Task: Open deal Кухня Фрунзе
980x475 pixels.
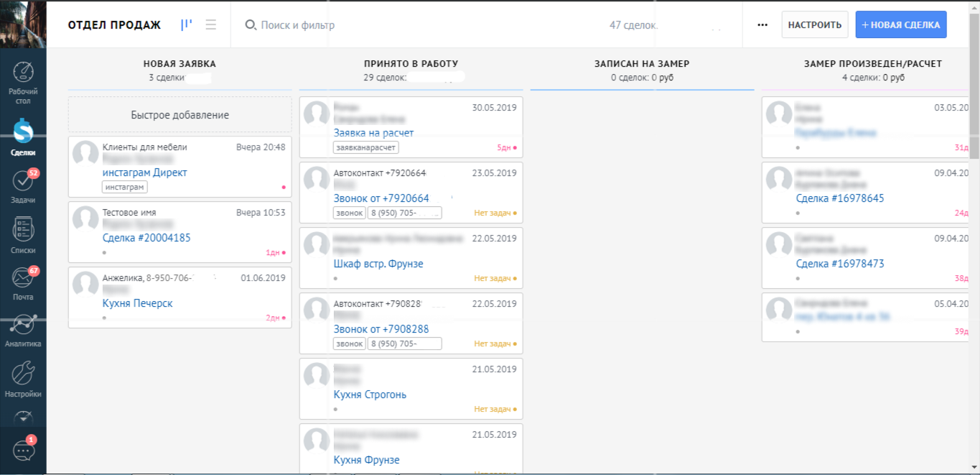Action: pos(367,460)
